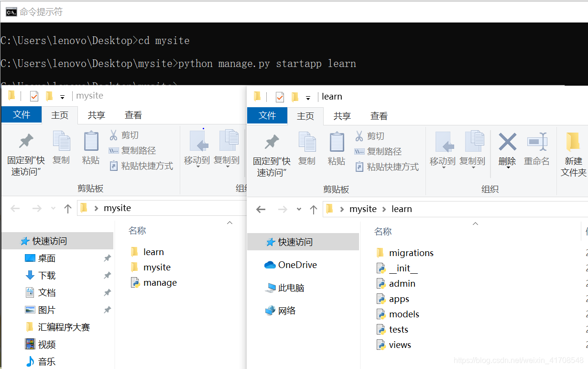Click Name (名称) column header in learn window
The height and width of the screenshot is (369, 588).
pos(383,232)
